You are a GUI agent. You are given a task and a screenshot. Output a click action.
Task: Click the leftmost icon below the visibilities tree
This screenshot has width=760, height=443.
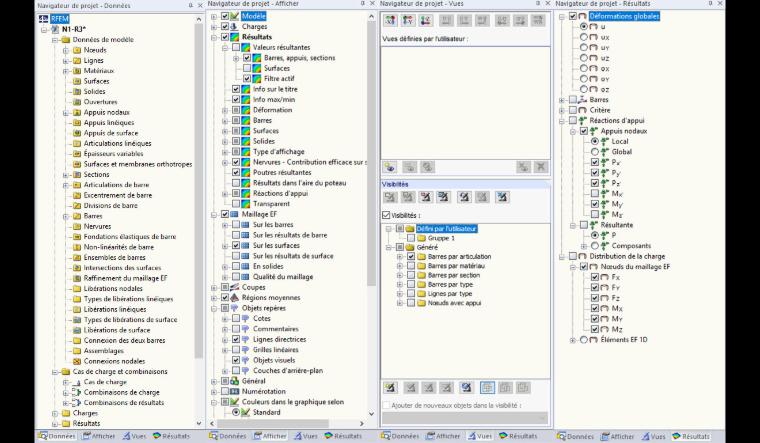[x=390, y=387]
